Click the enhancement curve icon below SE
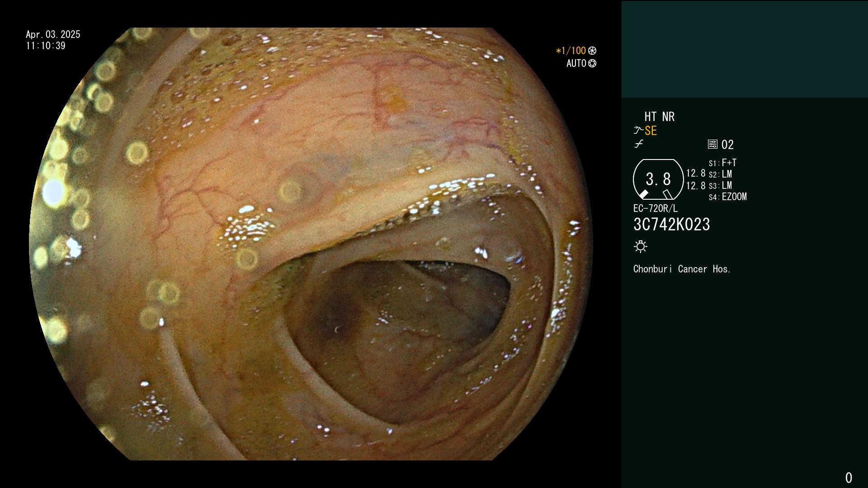868x488 pixels. (639, 144)
